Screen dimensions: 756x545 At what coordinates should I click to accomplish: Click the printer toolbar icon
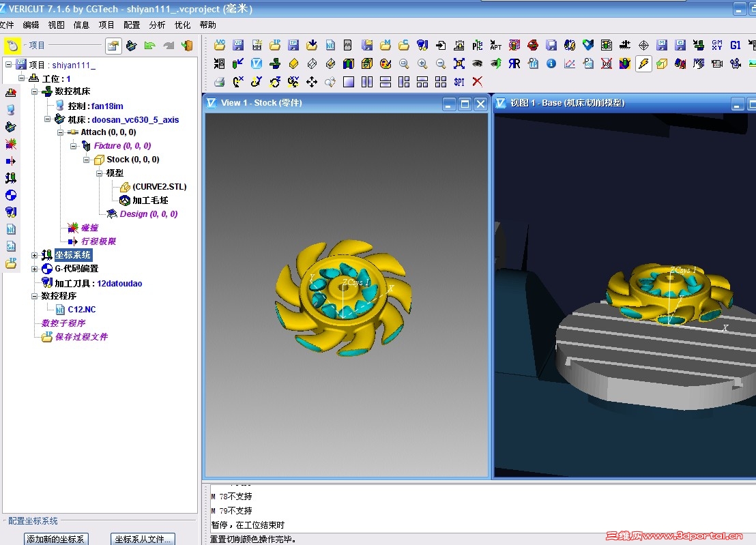tap(220, 82)
